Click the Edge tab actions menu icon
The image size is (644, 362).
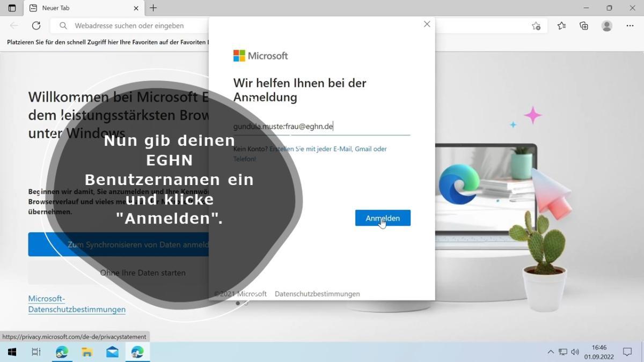click(x=12, y=8)
